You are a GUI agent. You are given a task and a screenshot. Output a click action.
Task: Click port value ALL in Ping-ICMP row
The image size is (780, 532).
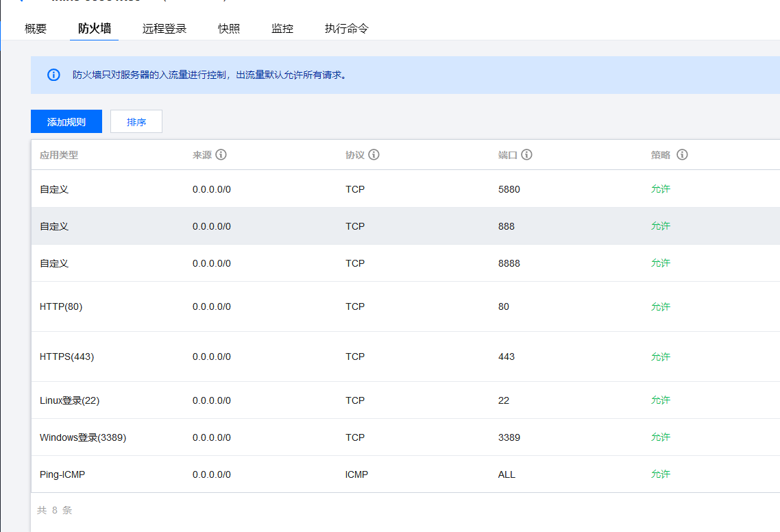(x=507, y=475)
